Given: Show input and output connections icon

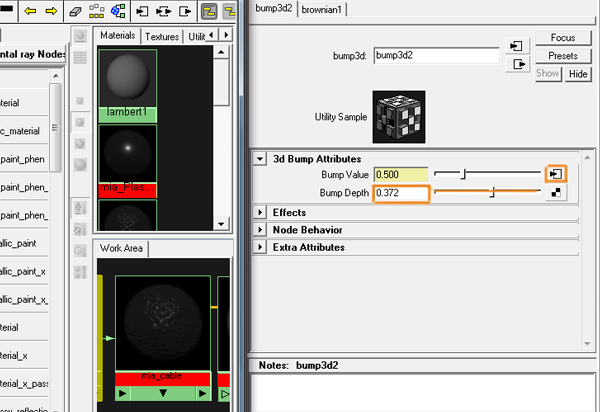Looking at the screenshot, I should click(x=163, y=11).
